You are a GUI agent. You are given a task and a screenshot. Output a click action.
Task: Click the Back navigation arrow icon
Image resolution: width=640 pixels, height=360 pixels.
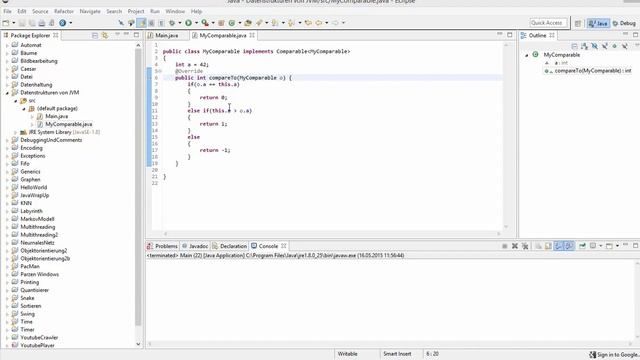coord(319,23)
